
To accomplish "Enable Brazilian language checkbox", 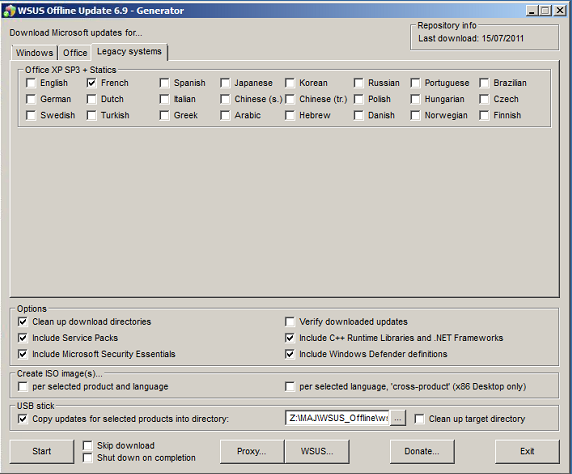I will (484, 83).
